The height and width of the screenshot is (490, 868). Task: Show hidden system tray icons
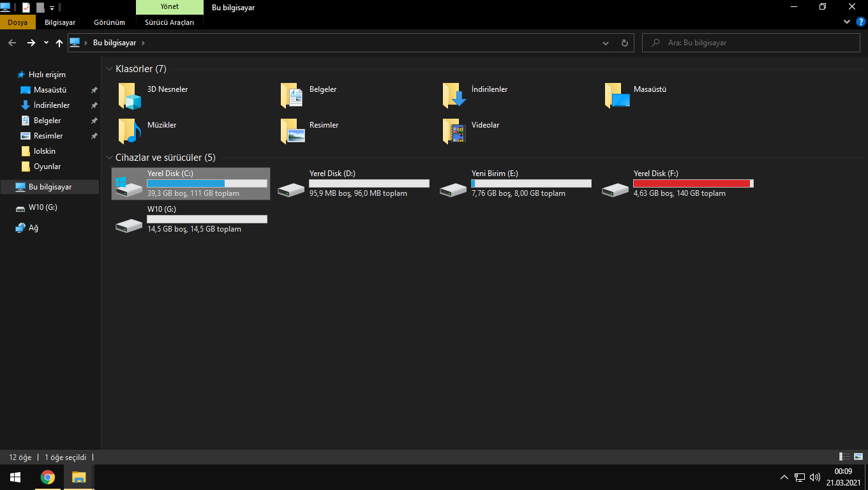784,477
